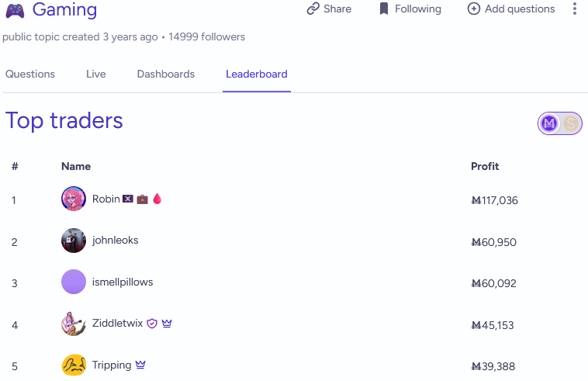Click the Top traders heading
Screen dimensions: 588x381
click(x=64, y=121)
